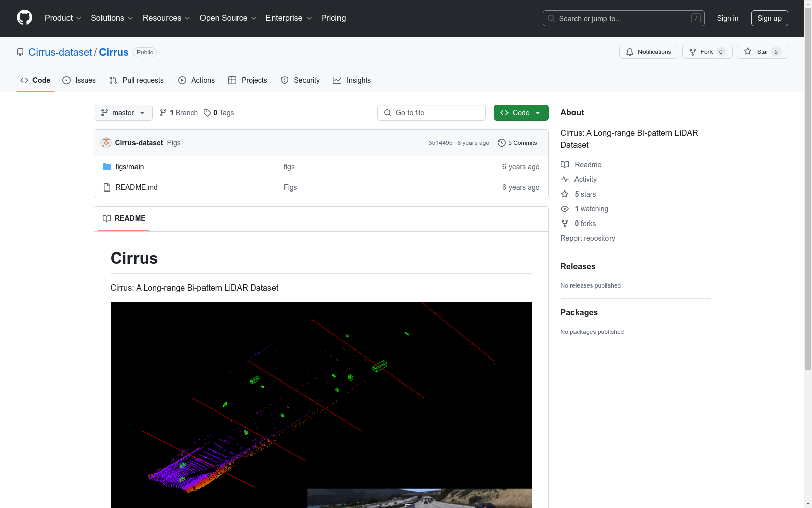Open the Cirrus-dataset owner link

tap(60, 52)
